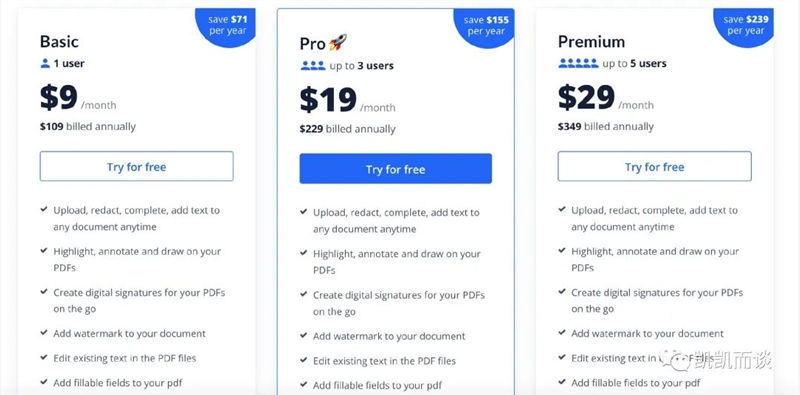Viewport: 800px width, 395px height.
Task: Click the five users icon under Premium
Action: click(x=578, y=63)
